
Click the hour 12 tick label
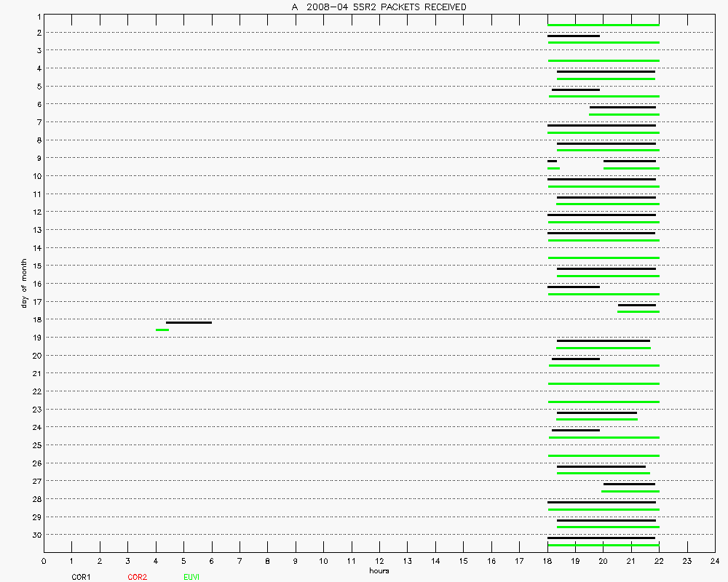tap(379, 561)
